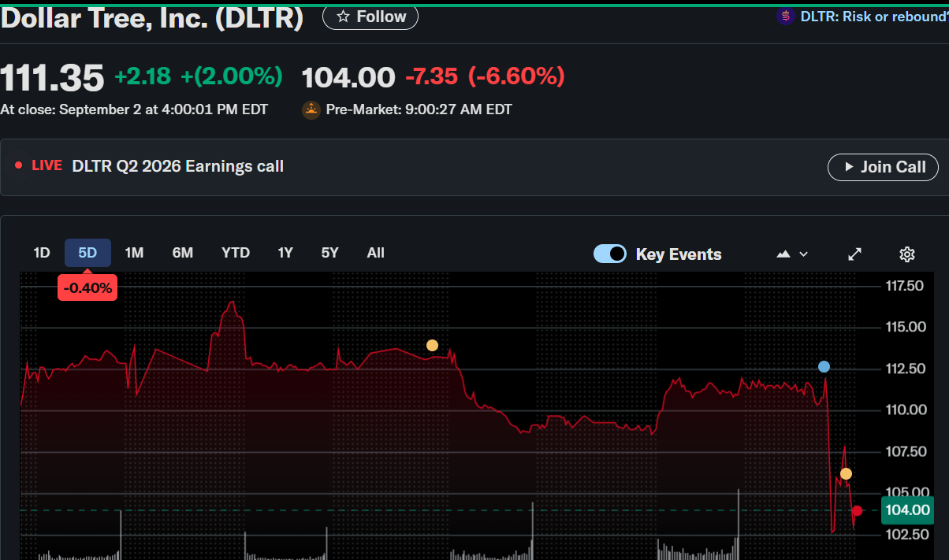
Task: Select the All time chart range
Action: [x=375, y=253]
